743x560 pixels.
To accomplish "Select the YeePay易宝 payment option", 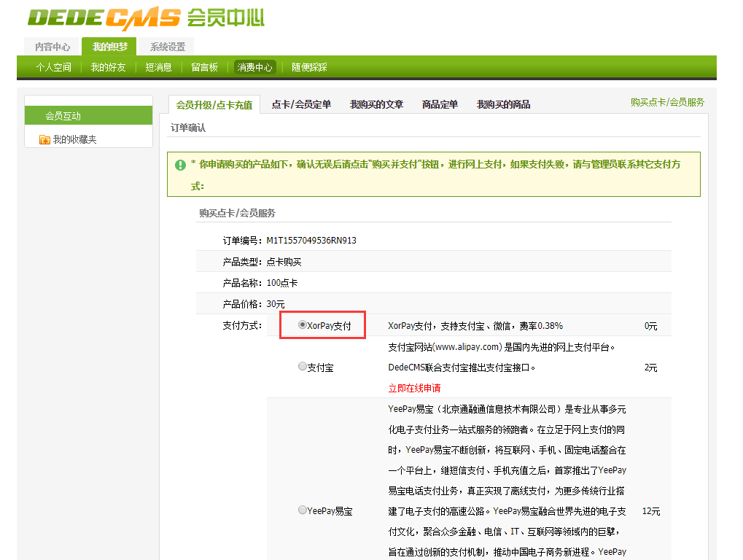I will point(303,510).
